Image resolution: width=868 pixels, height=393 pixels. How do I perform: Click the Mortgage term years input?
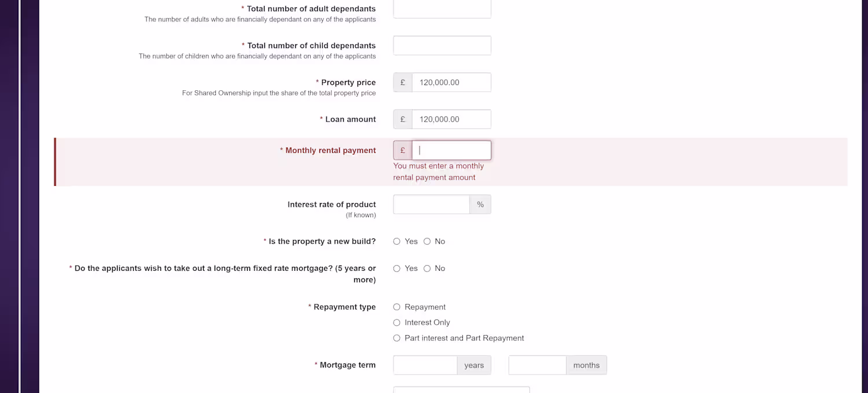coord(425,365)
